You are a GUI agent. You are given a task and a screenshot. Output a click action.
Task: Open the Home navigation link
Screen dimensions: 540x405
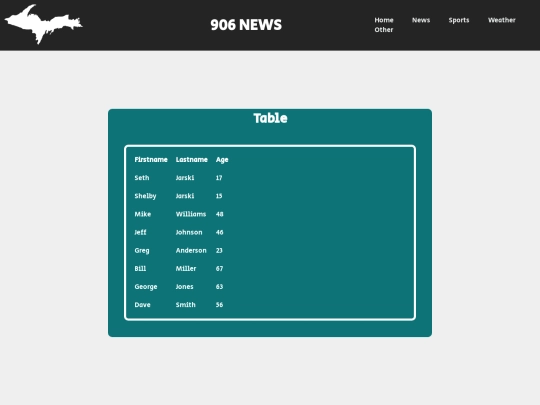click(384, 20)
